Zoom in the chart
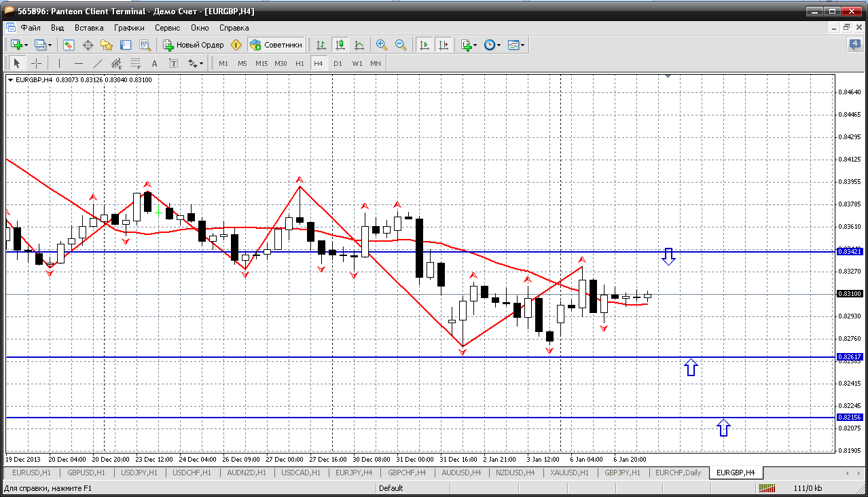The width and height of the screenshot is (868, 497). [x=382, y=45]
